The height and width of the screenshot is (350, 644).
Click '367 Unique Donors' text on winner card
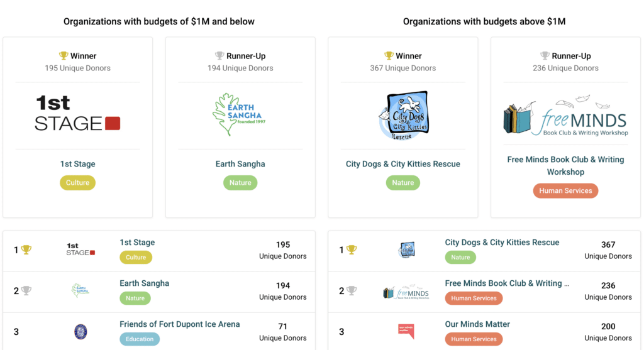coord(403,68)
